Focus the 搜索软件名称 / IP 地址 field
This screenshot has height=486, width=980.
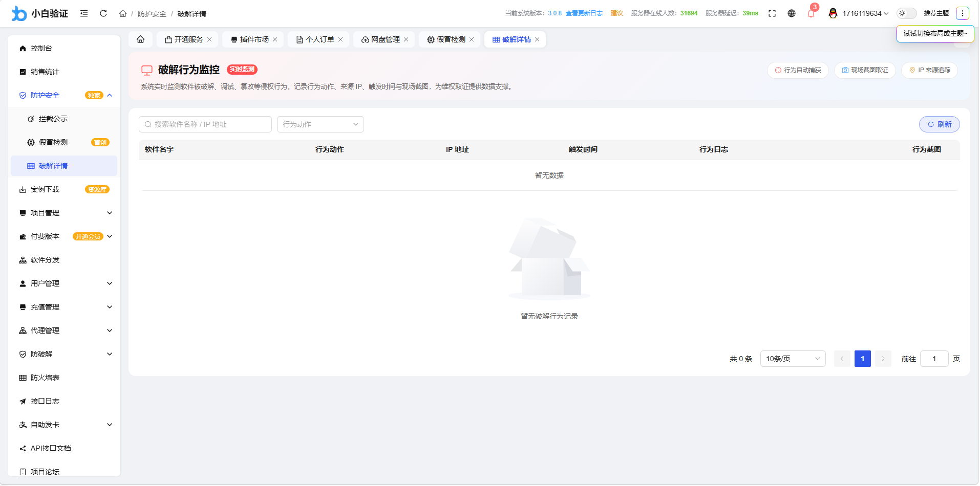pyautogui.click(x=205, y=124)
